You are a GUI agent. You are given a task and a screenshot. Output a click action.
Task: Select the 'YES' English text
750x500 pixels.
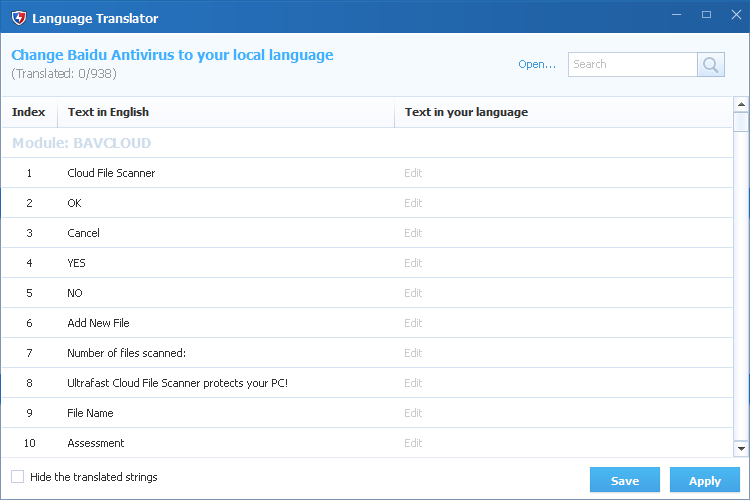(x=76, y=263)
